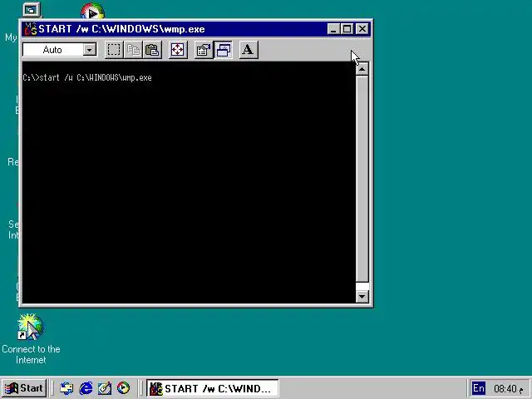Toggle the Background toolbar button
532x399 pixels.
pyautogui.click(x=224, y=50)
